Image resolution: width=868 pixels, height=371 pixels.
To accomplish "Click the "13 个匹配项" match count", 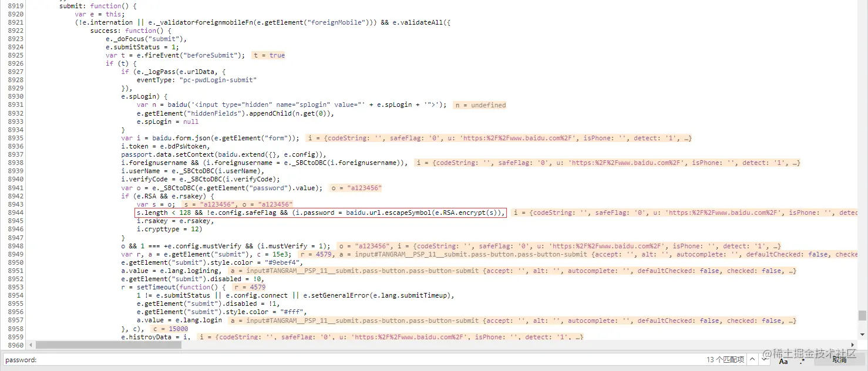I will pos(725,360).
